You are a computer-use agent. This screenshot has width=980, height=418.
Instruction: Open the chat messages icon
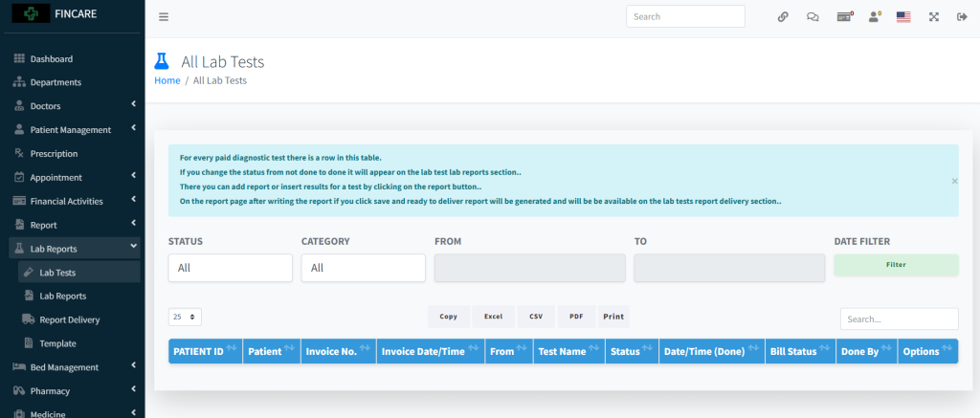coord(813,16)
